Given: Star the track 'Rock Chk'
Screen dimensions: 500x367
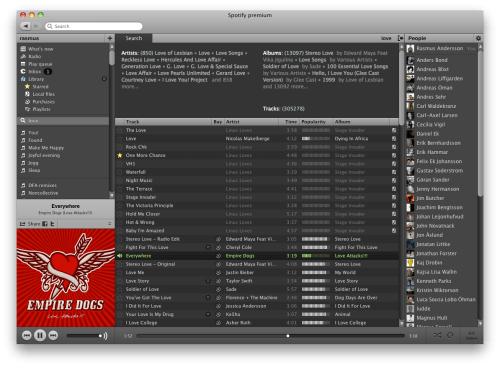Looking at the screenshot, I should (x=120, y=147).
